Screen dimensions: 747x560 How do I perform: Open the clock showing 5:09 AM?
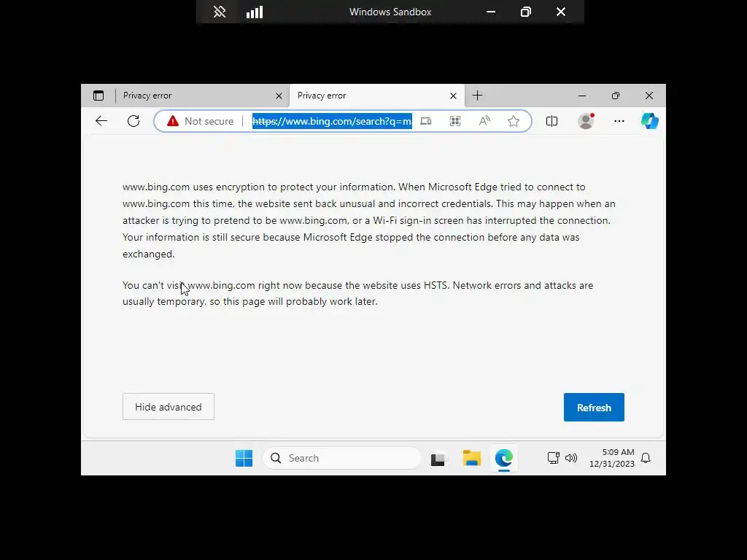click(x=612, y=458)
